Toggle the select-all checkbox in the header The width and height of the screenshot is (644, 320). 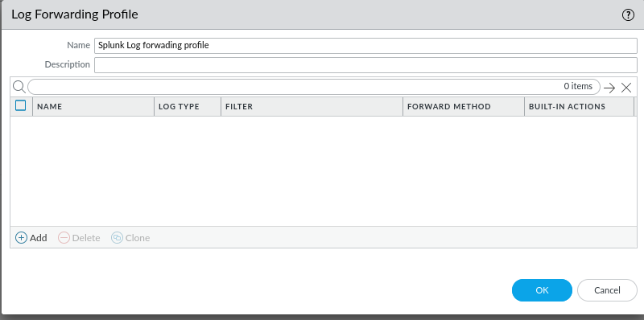pos(21,106)
